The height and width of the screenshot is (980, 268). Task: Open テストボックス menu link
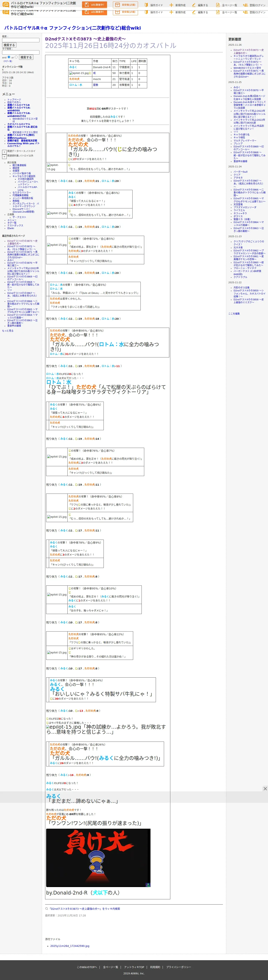15,226
